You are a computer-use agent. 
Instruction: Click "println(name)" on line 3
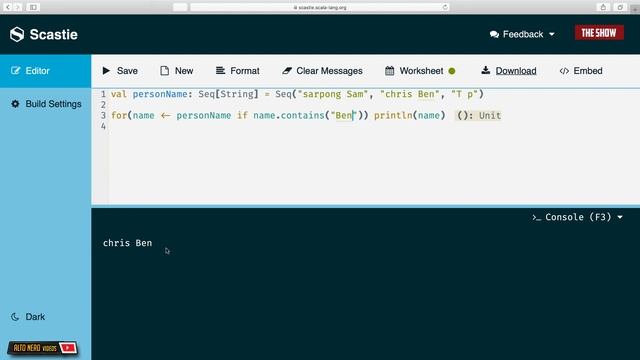coord(409,116)
